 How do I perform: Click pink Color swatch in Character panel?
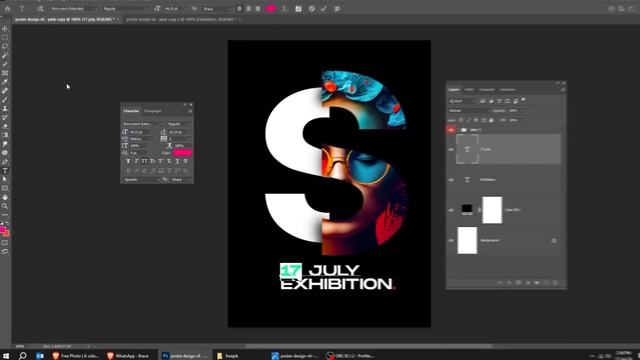(182, 153)
